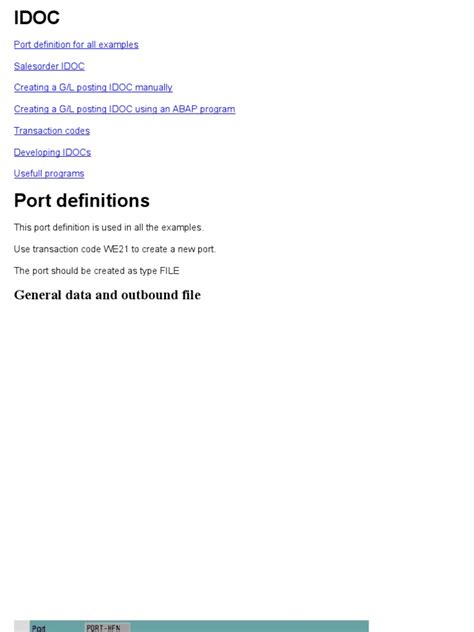Click the text 'The port should be created as type FILE'
The image size is (474, 632).
tap(96, 271)
